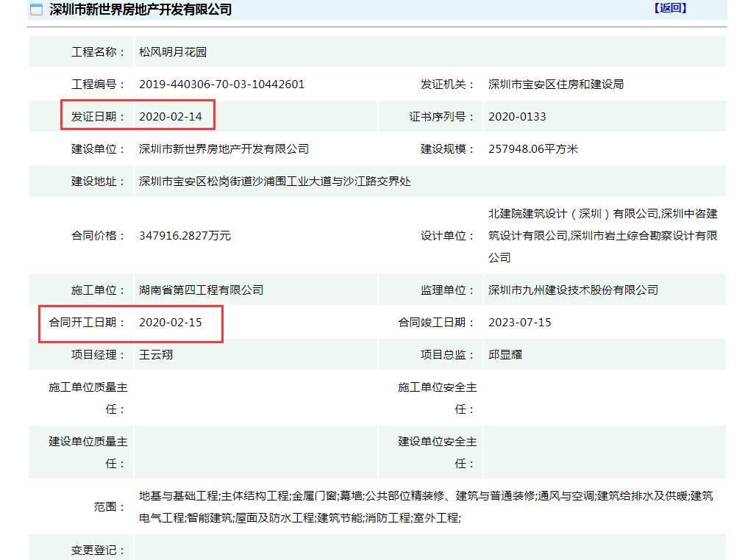This screenshot has width=748, height=560.
Task: Select contract price 347916.2827万元
Action: [185, 236]
